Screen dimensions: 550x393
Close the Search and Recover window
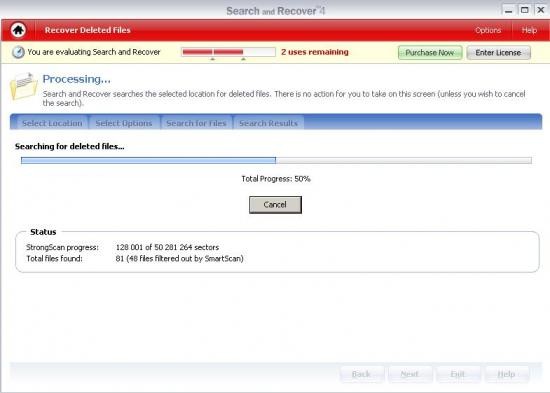(541, 10)
